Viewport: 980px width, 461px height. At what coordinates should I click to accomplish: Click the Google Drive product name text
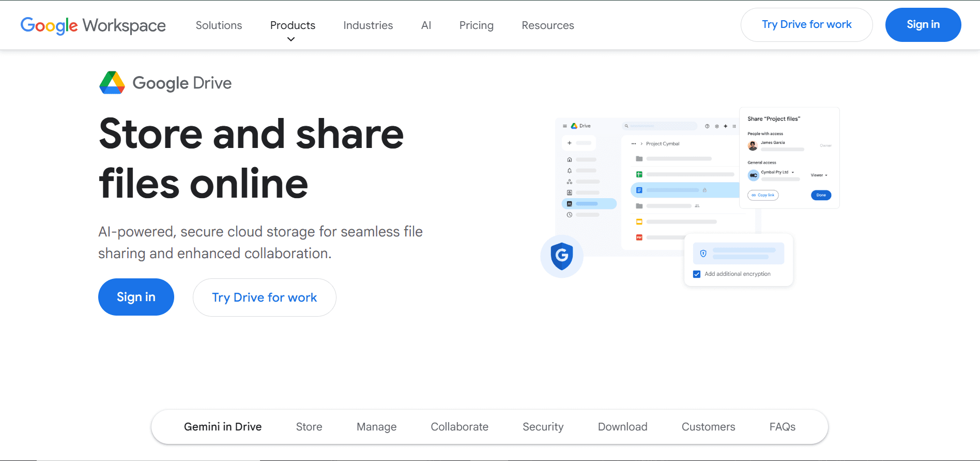182,83
